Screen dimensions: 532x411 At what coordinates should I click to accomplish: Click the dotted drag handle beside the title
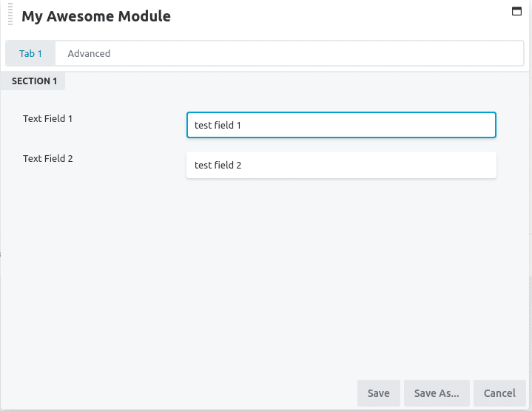(x=10, y=14)
